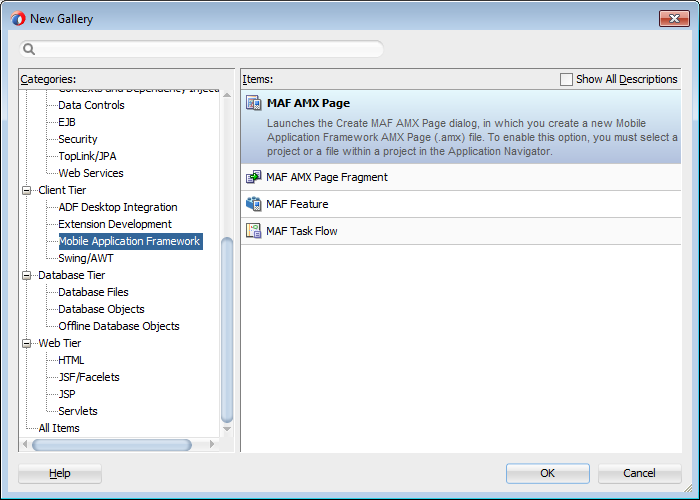Image resolution: width=700 pixels, height=500 pixels.
Task: Click the MAF AMX Page icon
Action: (254, 103)
